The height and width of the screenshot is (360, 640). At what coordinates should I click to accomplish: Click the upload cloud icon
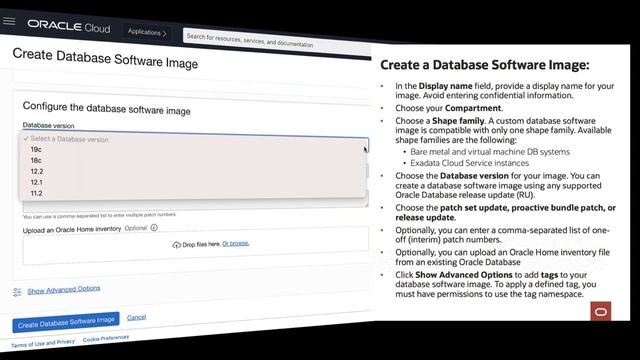tap(176, 245)
